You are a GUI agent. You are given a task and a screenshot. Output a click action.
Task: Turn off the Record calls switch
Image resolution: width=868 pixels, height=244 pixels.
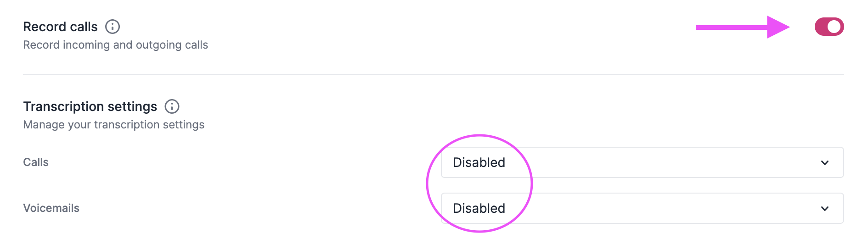coord(829,27)
